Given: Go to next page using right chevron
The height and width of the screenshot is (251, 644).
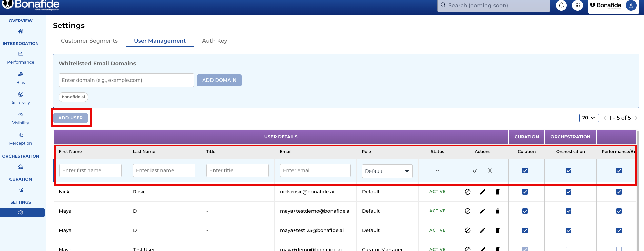Looking at the screenshot, I should tap(636, 118).
